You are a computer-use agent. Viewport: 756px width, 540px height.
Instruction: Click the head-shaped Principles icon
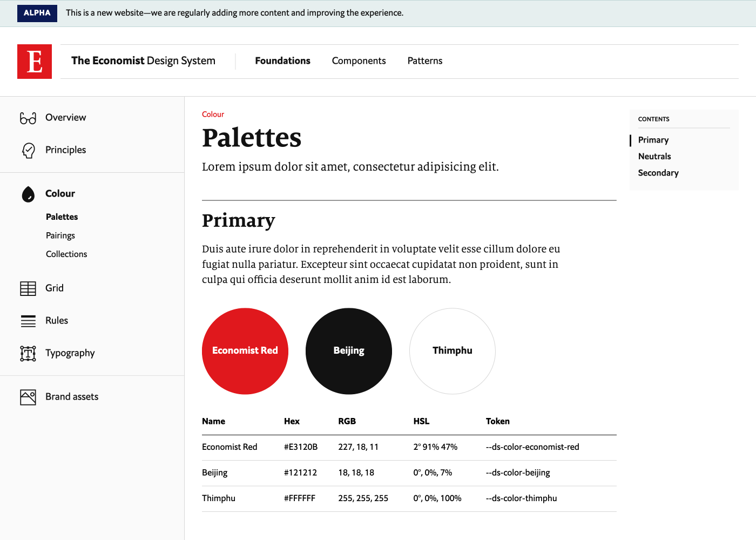coord(28,150)
